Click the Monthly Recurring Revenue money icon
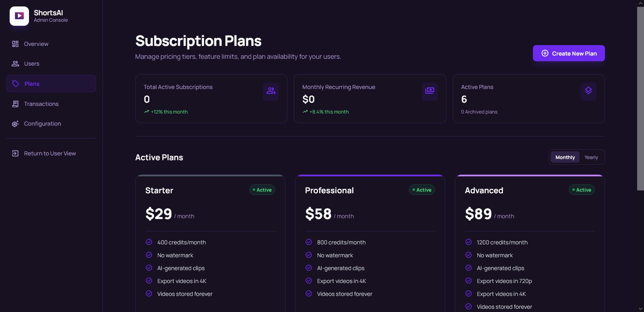Viewport: 644px width, 312px height. click(x=430, y=91)
